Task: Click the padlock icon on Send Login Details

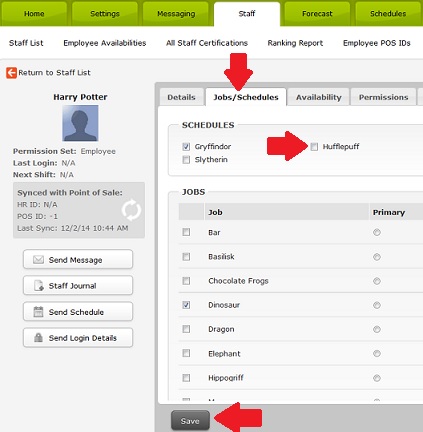Action: (38, 338)
